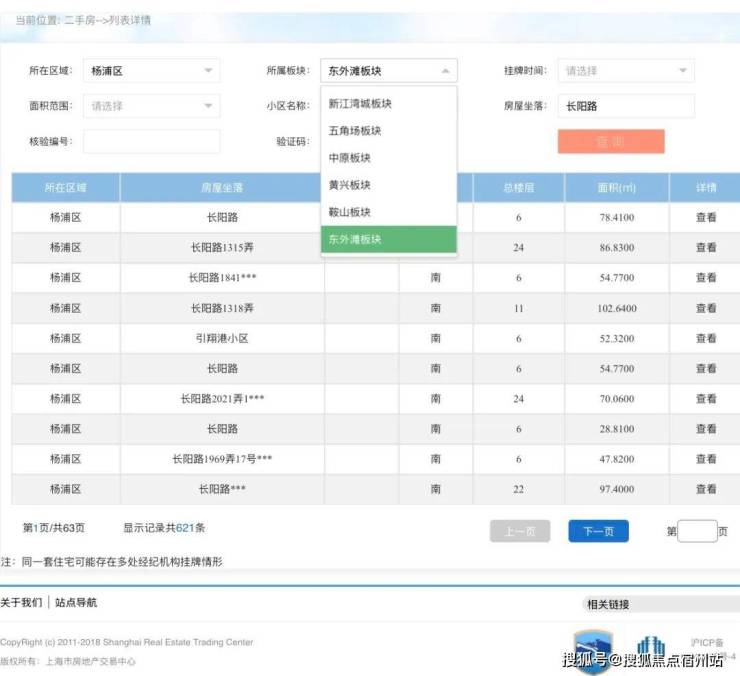The image size is (740, 676).
Task: Open the 关于我们 footer link
Action: (x=22, y=603)
